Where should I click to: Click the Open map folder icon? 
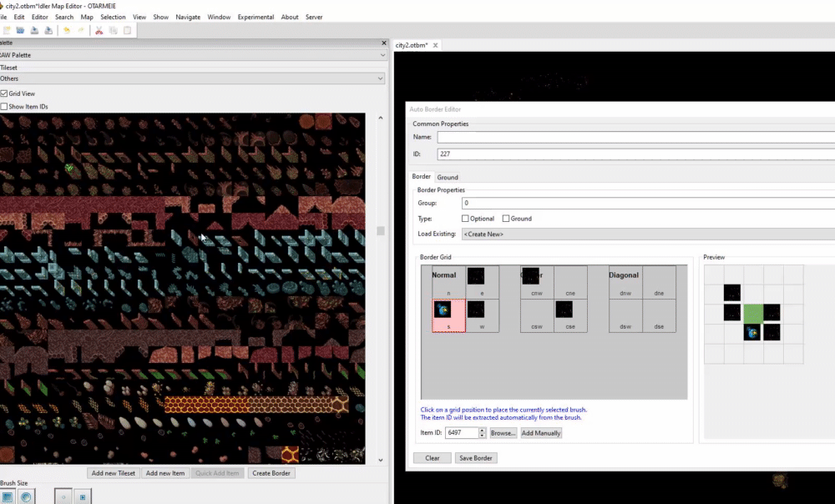[x=20, y=30]
